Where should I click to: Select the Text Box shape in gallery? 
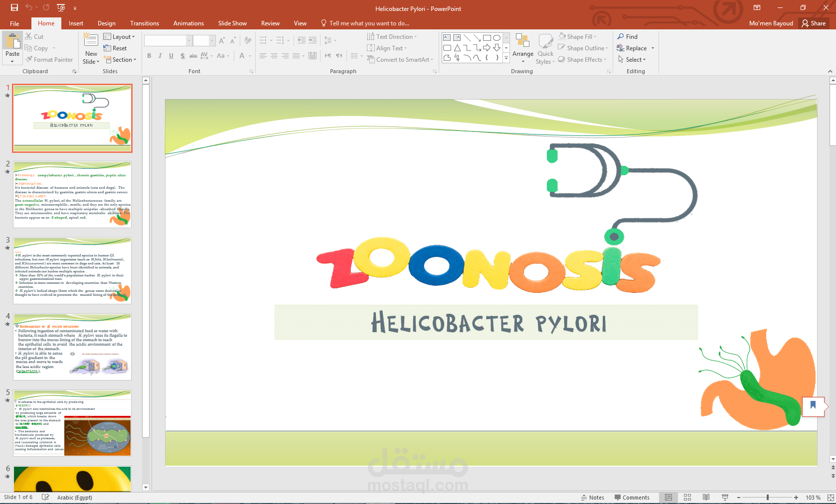pyautogui.click(x=447, y=38)
